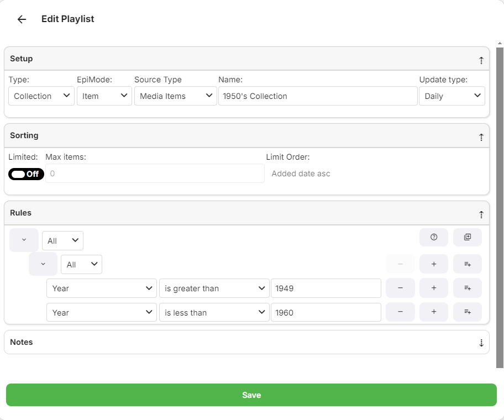Add a rule after the Year 1960 row
Screen dimensions: 504x420
[434, 312]
